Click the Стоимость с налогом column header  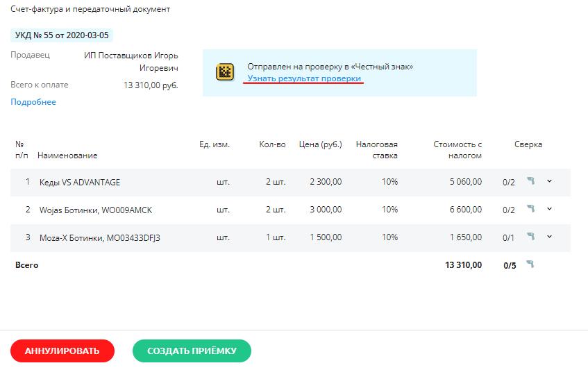coord(457,149)
